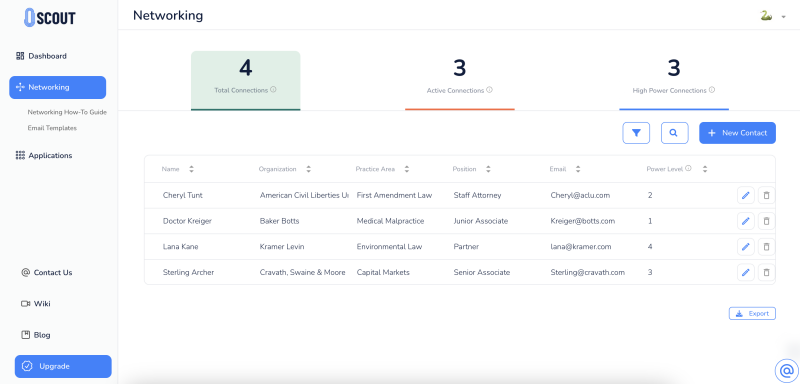Select the Active Connections card

click(460, 81)
